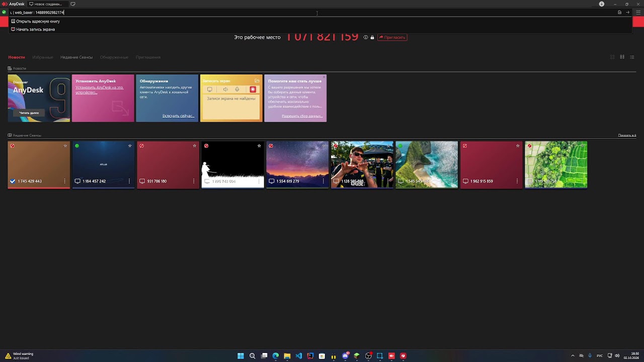Open the 1 554 619 279 session thumbnail
The width and height of the screenshot is (644, 362).
click(297, 164)
